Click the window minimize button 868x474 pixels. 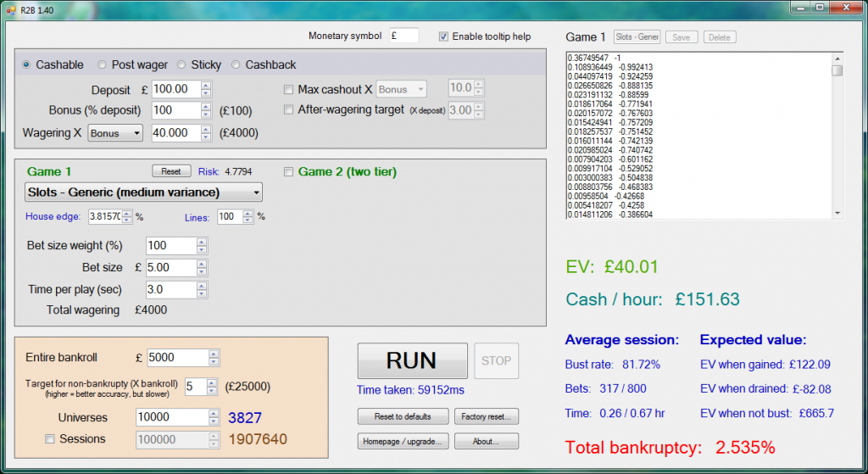pyautogui.click(x=800, y=7)
